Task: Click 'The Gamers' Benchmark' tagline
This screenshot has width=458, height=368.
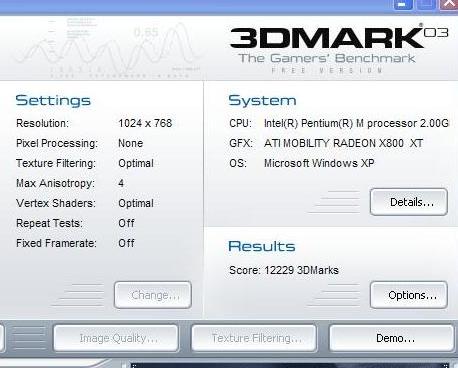Action: 327,58
